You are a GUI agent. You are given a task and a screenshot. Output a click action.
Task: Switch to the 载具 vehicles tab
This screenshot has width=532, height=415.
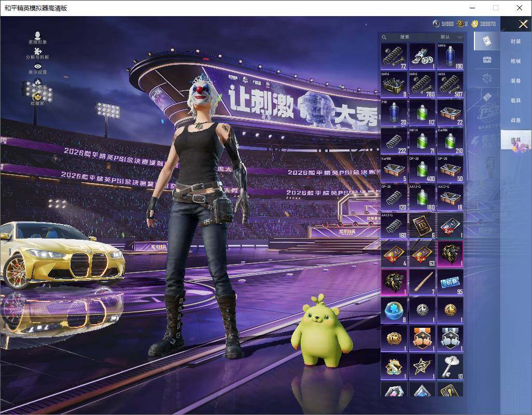(516, 101)
